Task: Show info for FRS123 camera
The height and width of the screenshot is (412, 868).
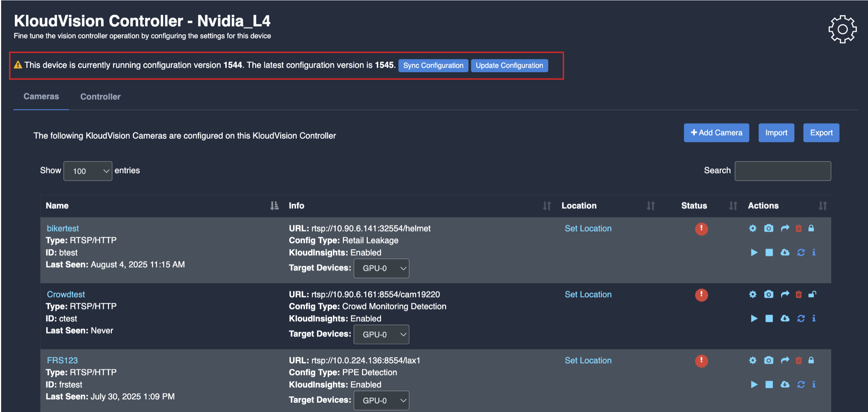Action: (814, 384)
